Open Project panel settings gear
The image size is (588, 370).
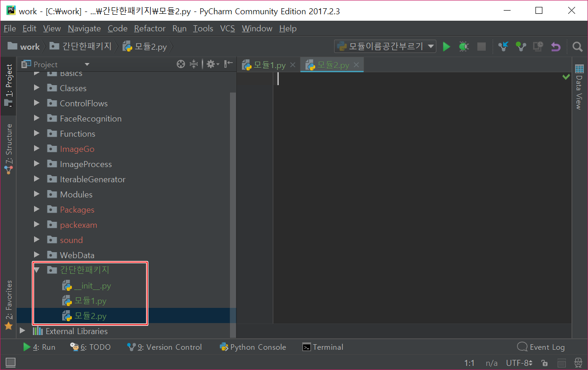211,64
